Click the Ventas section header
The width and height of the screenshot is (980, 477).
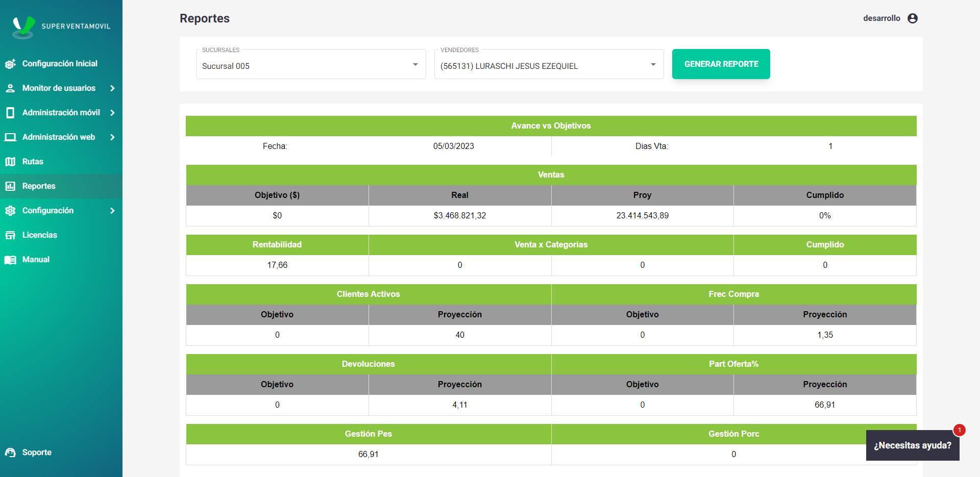coord(551,175)
